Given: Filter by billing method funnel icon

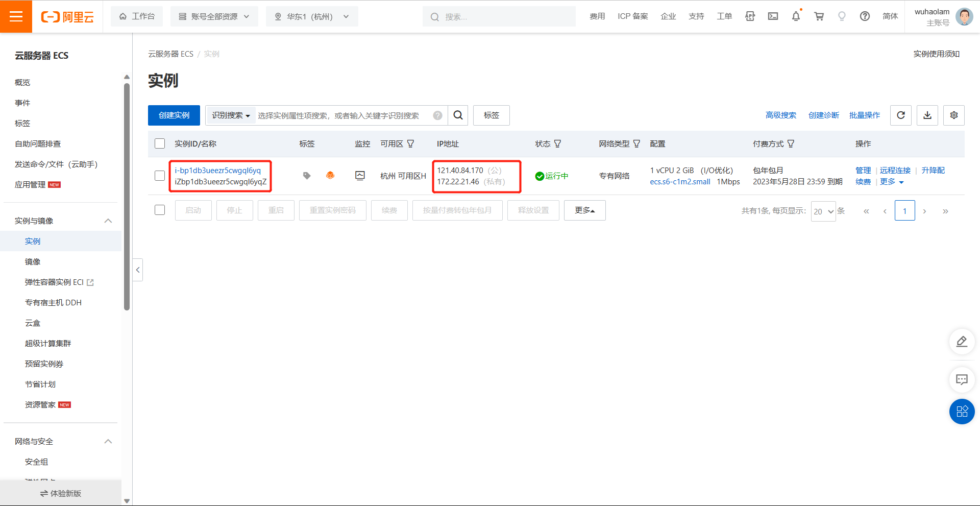Looking at the screenshot, I should pos(791,144).
